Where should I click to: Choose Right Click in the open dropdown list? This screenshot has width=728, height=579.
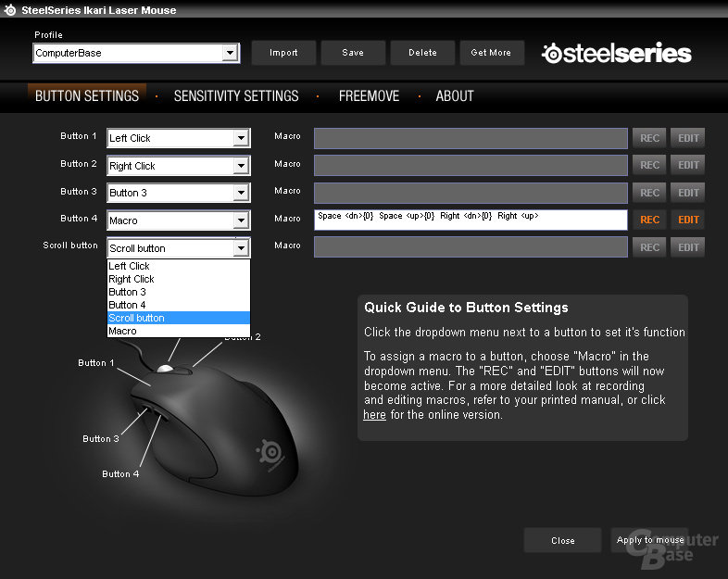click(179, 279)
